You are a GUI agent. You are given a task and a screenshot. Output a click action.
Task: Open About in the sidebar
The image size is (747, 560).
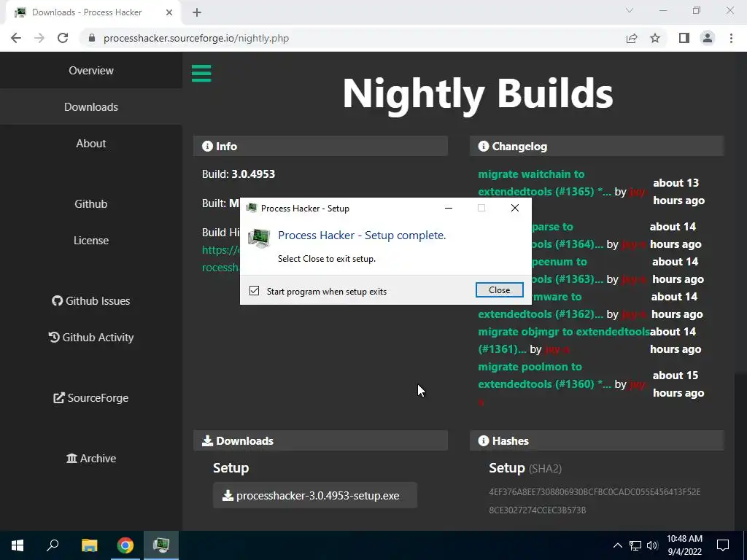click(91, 144)
